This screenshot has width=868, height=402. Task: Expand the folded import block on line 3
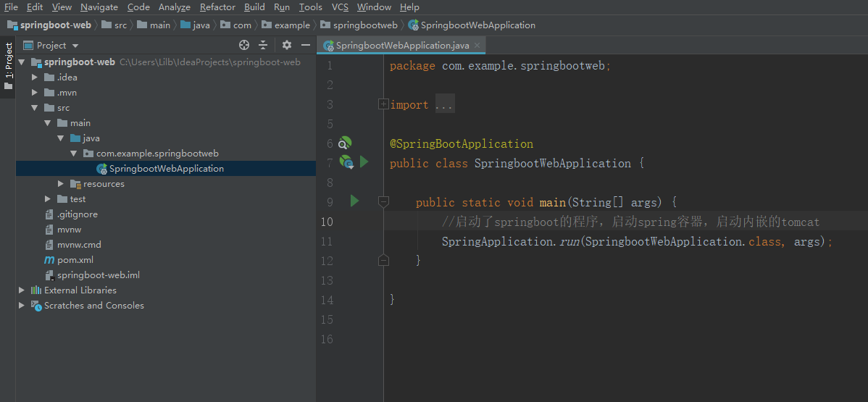383,104
